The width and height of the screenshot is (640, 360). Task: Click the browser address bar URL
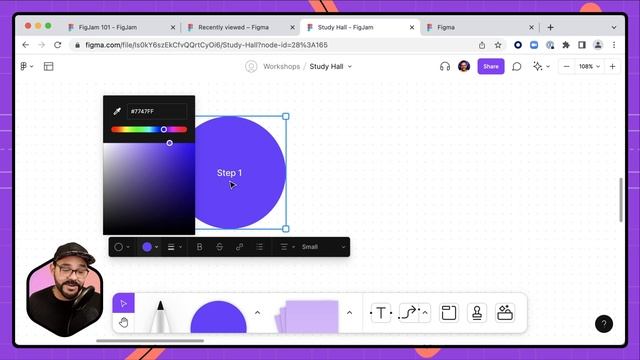(x=206, y=45)
